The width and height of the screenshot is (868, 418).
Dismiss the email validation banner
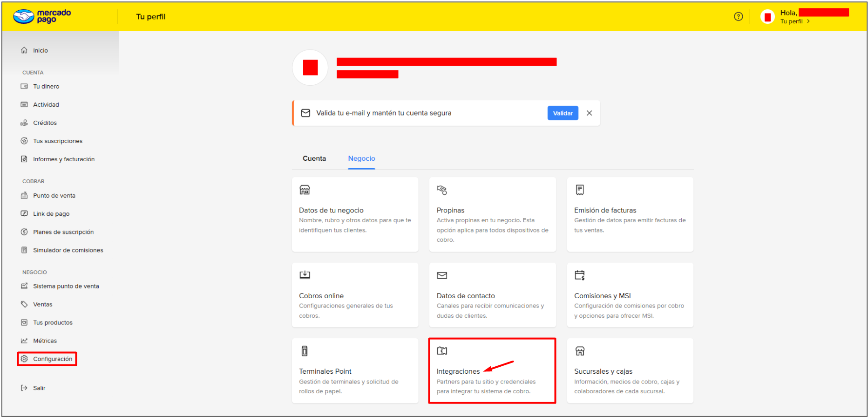(589, 113)
